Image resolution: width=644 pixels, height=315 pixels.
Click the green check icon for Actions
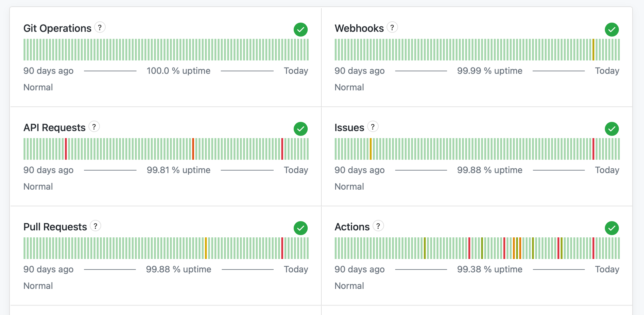(612, 228)
